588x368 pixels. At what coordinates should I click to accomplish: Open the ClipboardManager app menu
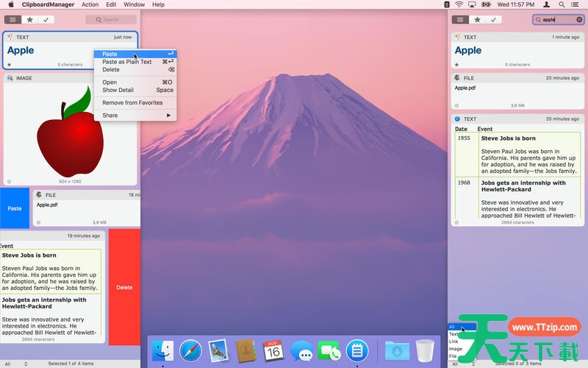pyautogui.click(x=48, y=4)
